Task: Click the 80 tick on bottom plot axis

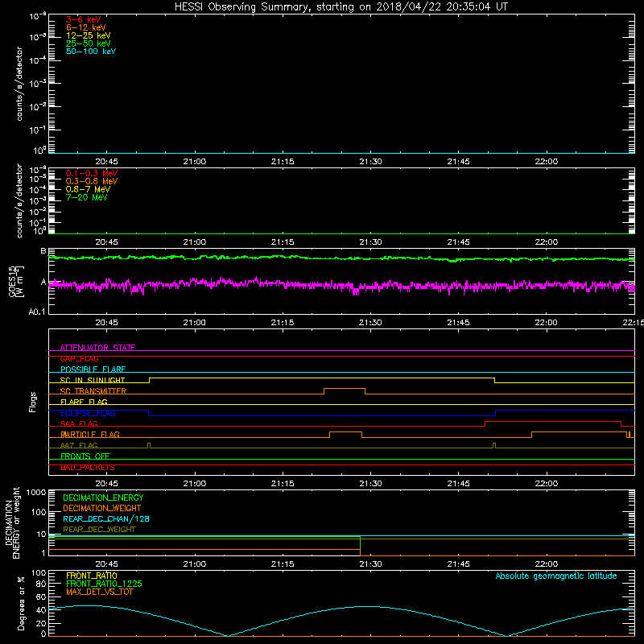Action: (x=41, y=584)
